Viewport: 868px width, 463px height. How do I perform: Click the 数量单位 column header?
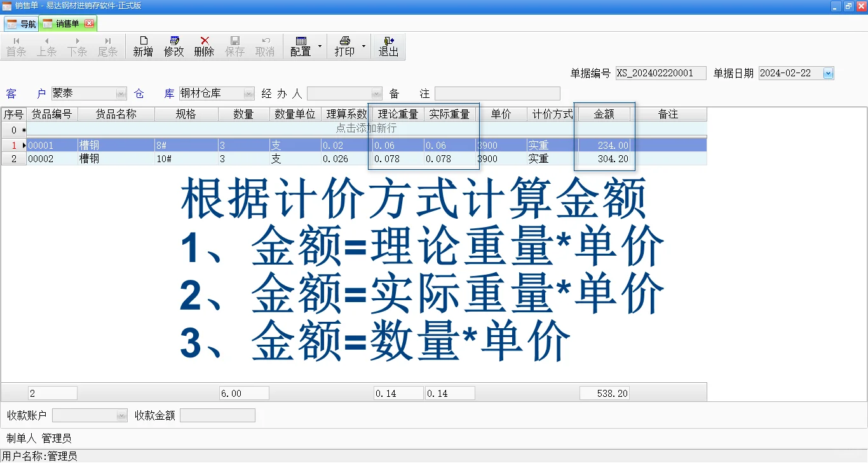295,114
